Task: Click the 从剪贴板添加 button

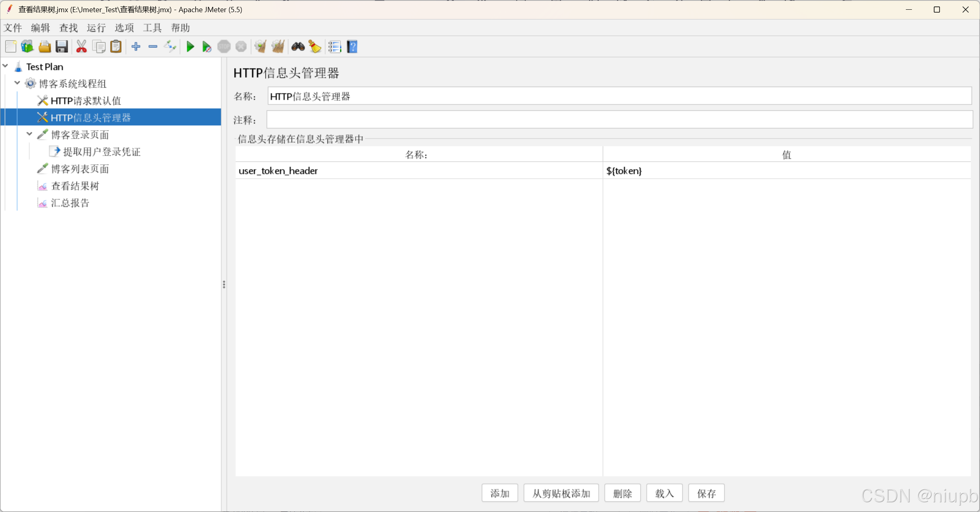Action: [x=561, y=493]
